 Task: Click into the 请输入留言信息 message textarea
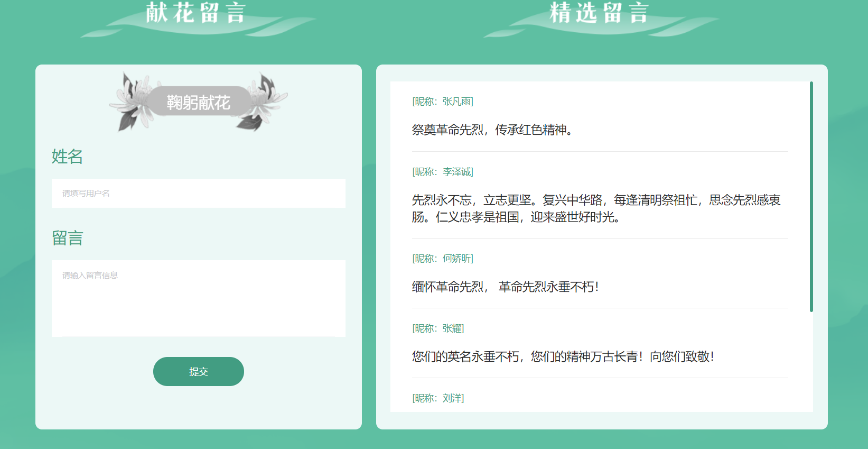(198, 298)
